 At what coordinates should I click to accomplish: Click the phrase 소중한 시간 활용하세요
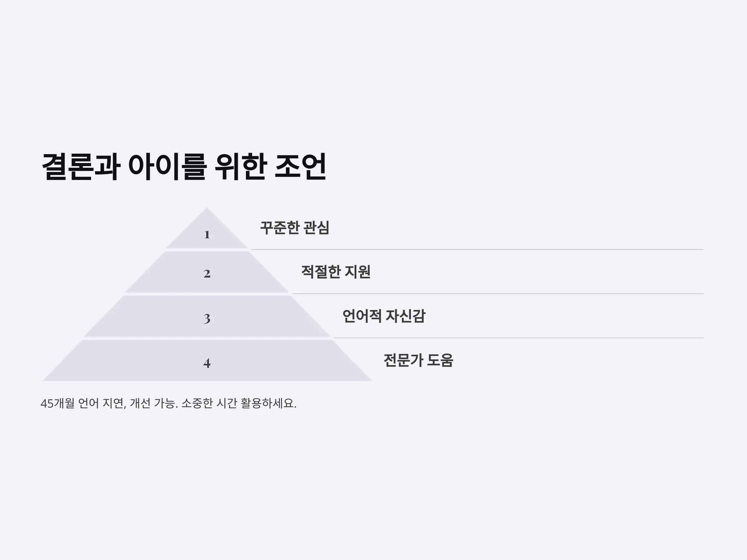tap(239, 404)
